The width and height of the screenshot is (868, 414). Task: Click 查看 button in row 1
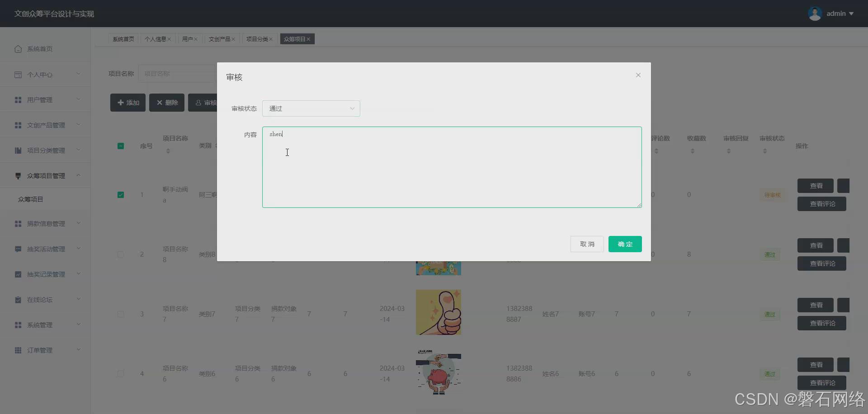click(x=816, y=186)
